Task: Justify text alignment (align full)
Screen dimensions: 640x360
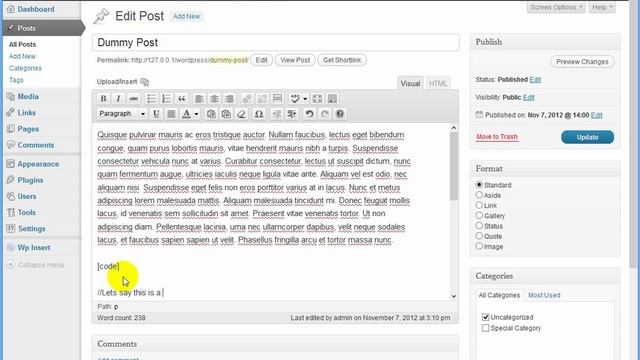Action: pyautogui.click(x=171, y=114)
